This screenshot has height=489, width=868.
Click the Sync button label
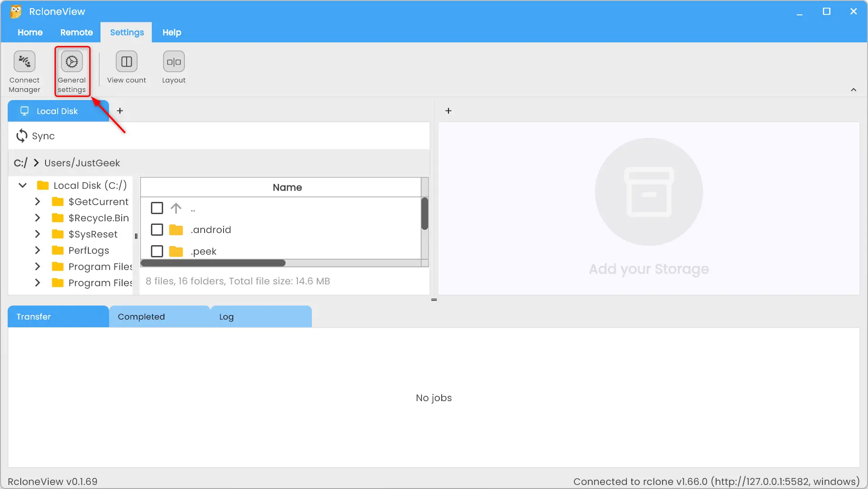tap(43, 136)
